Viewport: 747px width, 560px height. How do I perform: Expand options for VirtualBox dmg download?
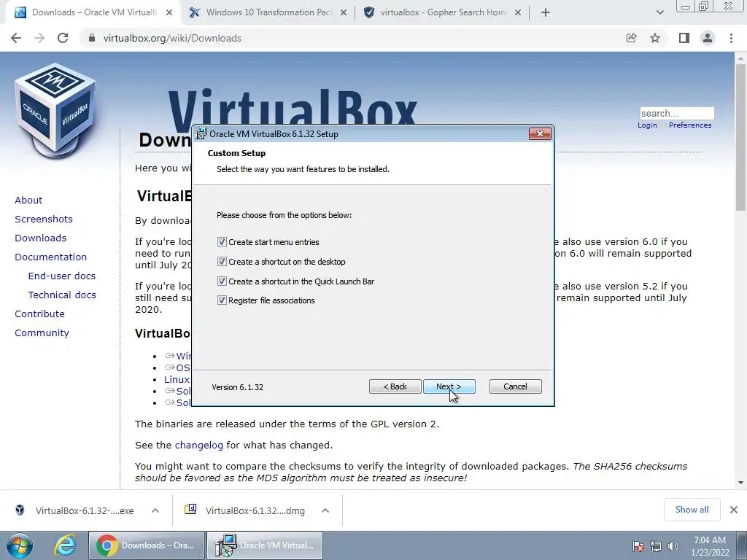325,510
